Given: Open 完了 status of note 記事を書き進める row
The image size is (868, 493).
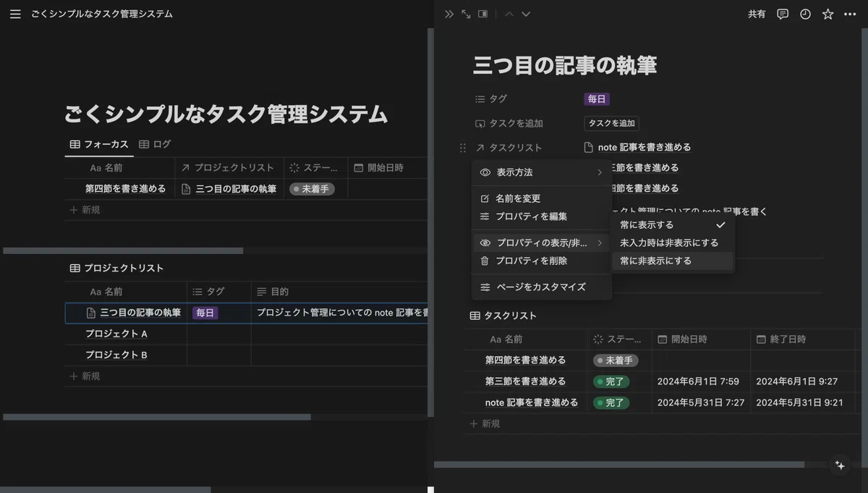Looking at the screenshot, I should [x=611, y=403].
